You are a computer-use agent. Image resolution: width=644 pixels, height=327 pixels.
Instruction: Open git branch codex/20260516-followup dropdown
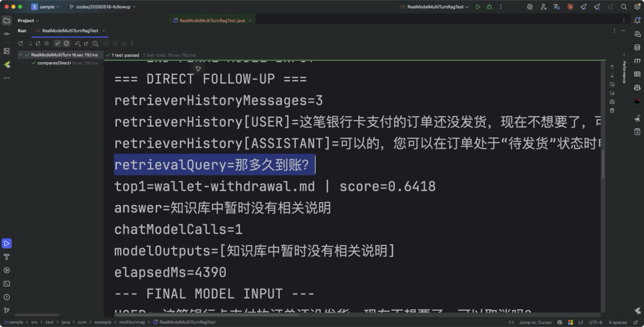103,7
